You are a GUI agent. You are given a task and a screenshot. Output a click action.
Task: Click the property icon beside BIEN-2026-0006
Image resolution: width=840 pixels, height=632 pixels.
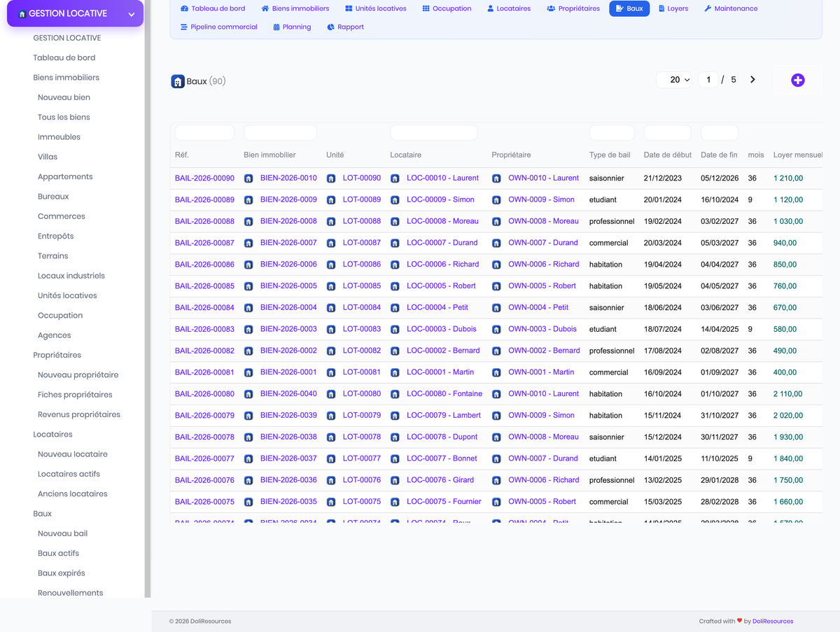coord(248,265)
